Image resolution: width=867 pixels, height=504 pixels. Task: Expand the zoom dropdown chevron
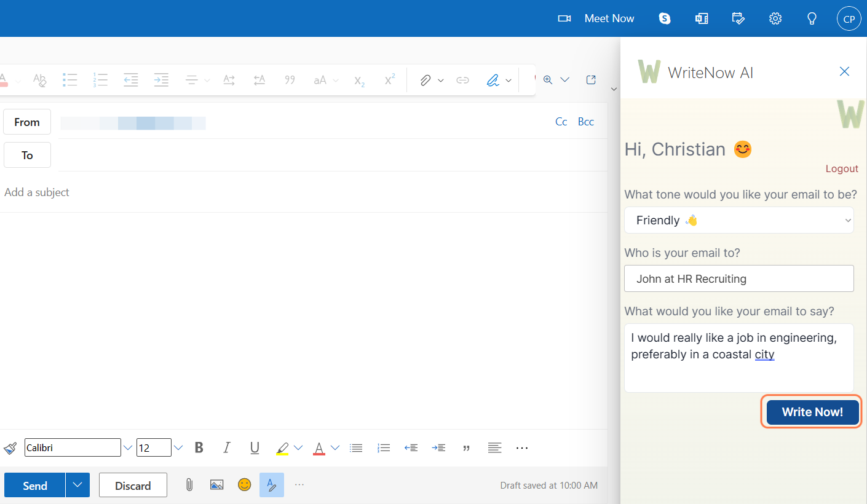click(564, 80)
